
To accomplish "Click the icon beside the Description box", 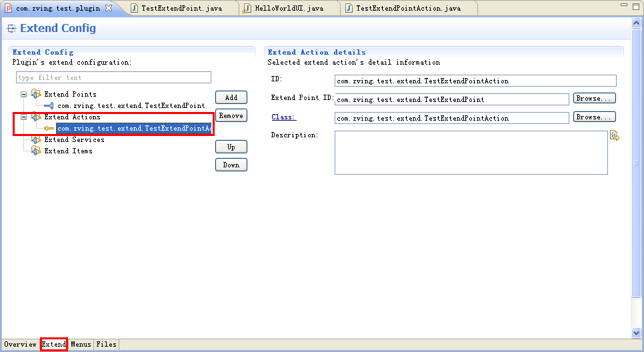I will 615,136.
